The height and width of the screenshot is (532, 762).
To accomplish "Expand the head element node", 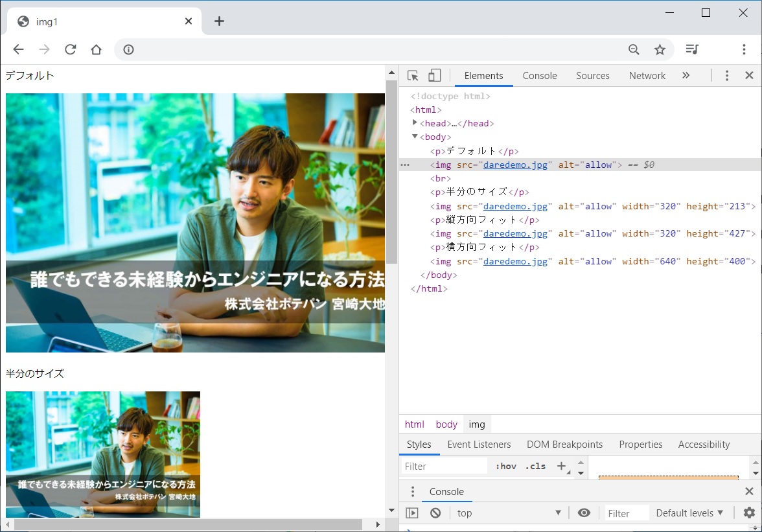I will pyautogui.click(x=415, y=122).
